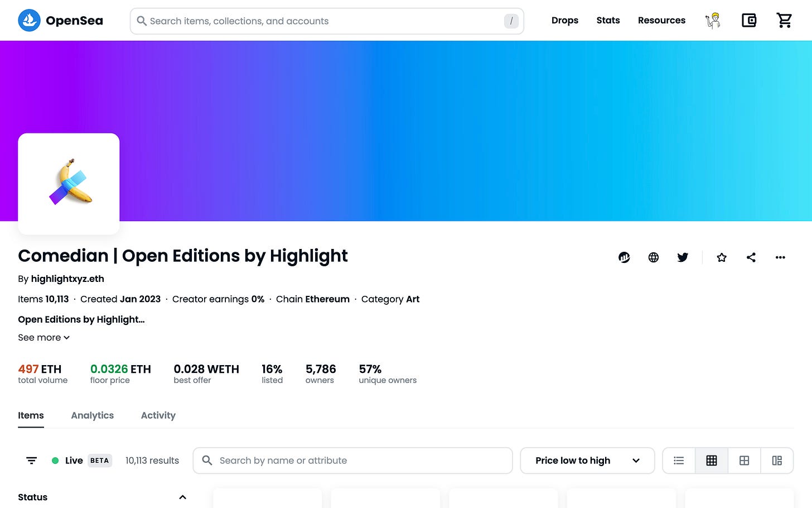Click the BETA badge
Screen dimensions: 812x508
[x=100, y=461]
